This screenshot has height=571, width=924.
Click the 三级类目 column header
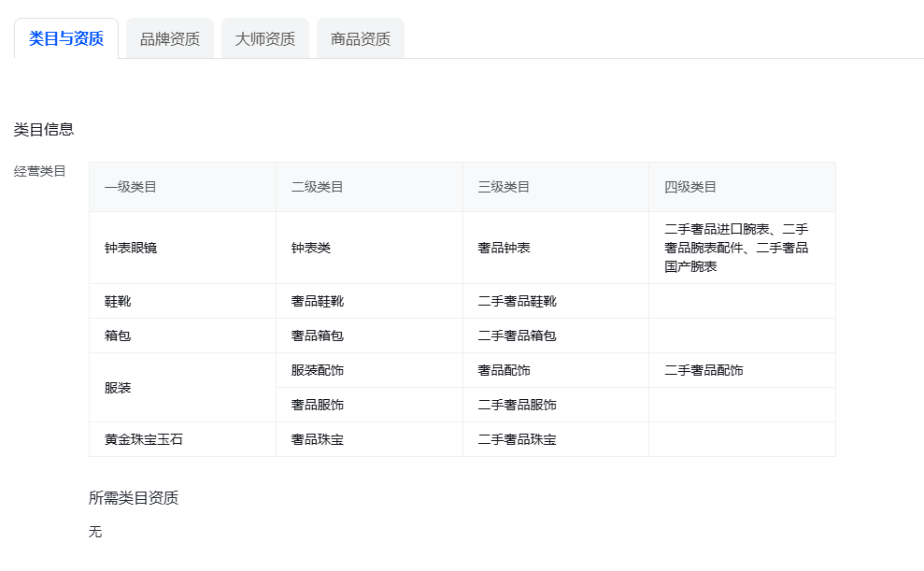point(556,187)
